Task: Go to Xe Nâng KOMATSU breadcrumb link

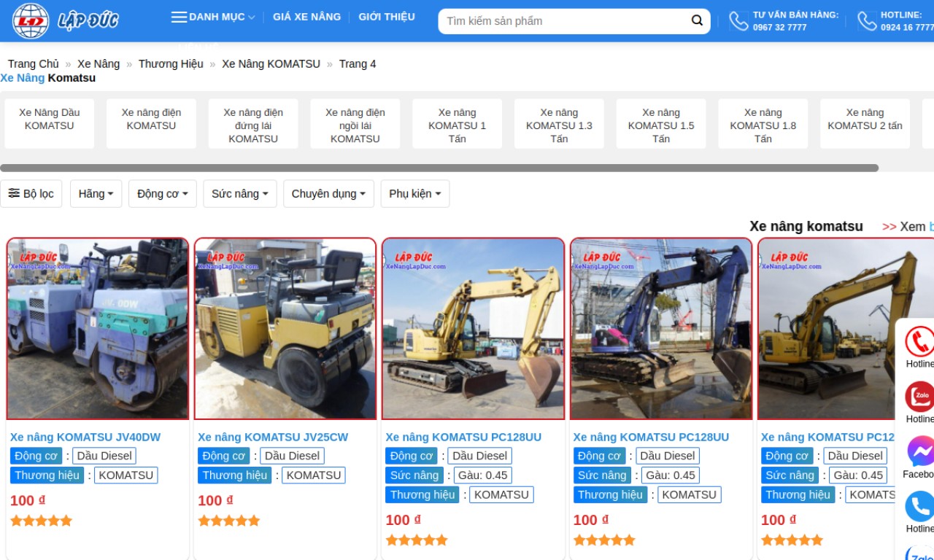Action: click(271, 64)
